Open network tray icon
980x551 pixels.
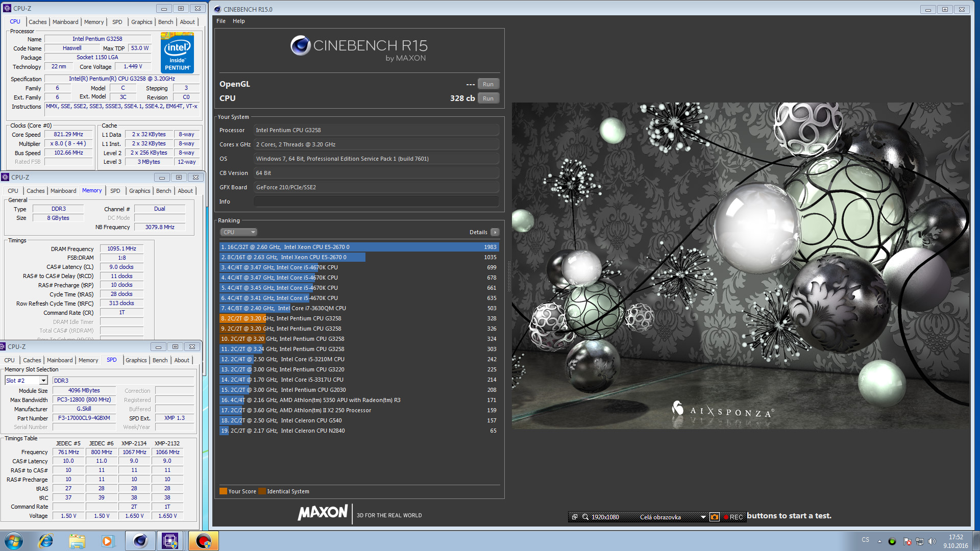pyautogui.click(x=920, y=541)
